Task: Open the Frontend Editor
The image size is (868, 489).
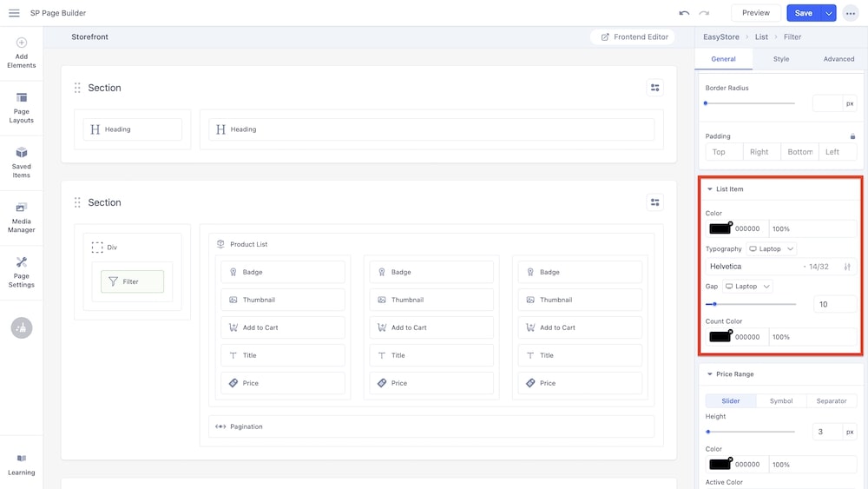Action: click(634, 37)
